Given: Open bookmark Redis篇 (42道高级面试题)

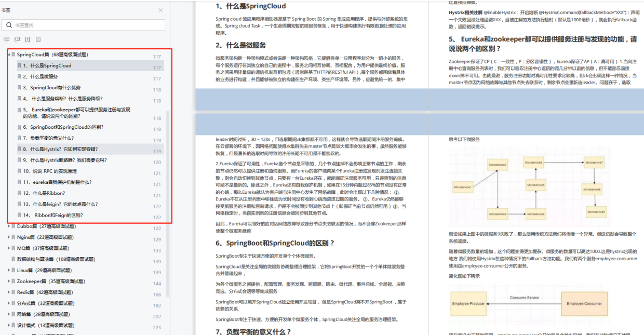Looking at the screenshot, I should tap(45, 292).
